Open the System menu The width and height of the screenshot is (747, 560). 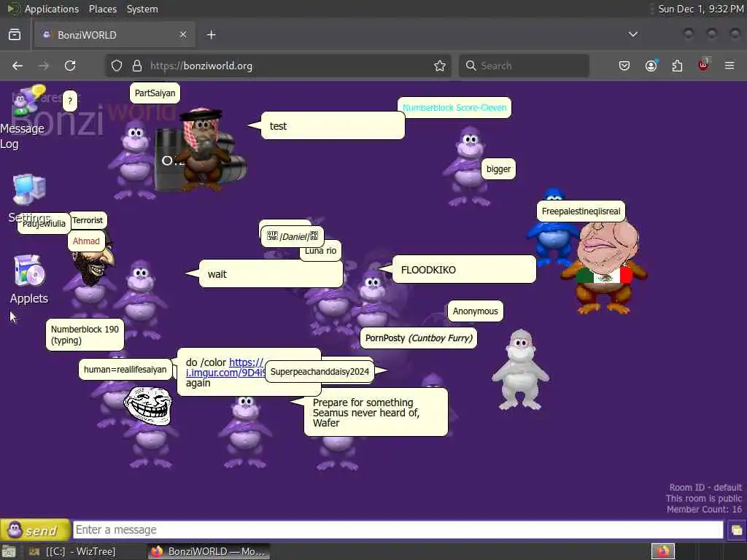[142, 9]
